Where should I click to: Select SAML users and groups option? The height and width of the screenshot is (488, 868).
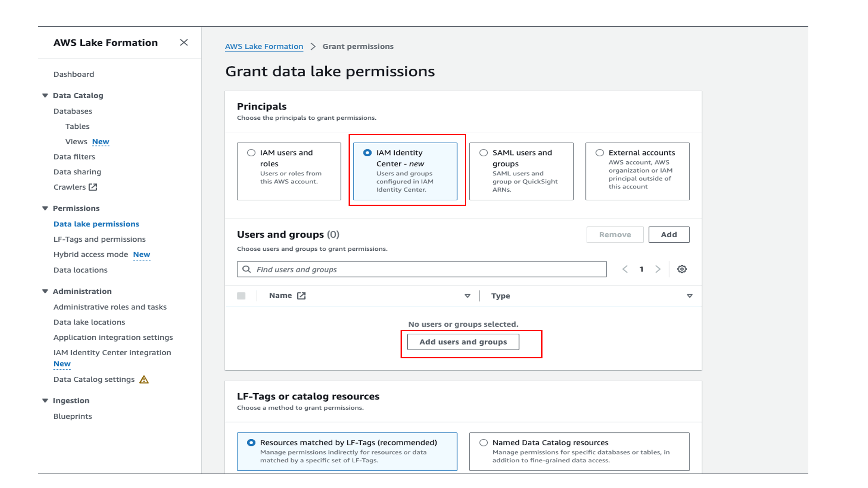click(484, 153)
